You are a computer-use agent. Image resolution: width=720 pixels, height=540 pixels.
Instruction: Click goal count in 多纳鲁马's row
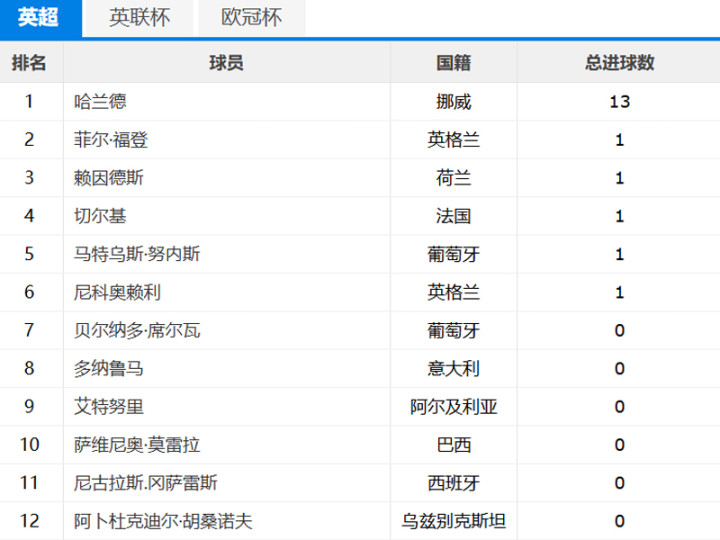pos(619,368)
